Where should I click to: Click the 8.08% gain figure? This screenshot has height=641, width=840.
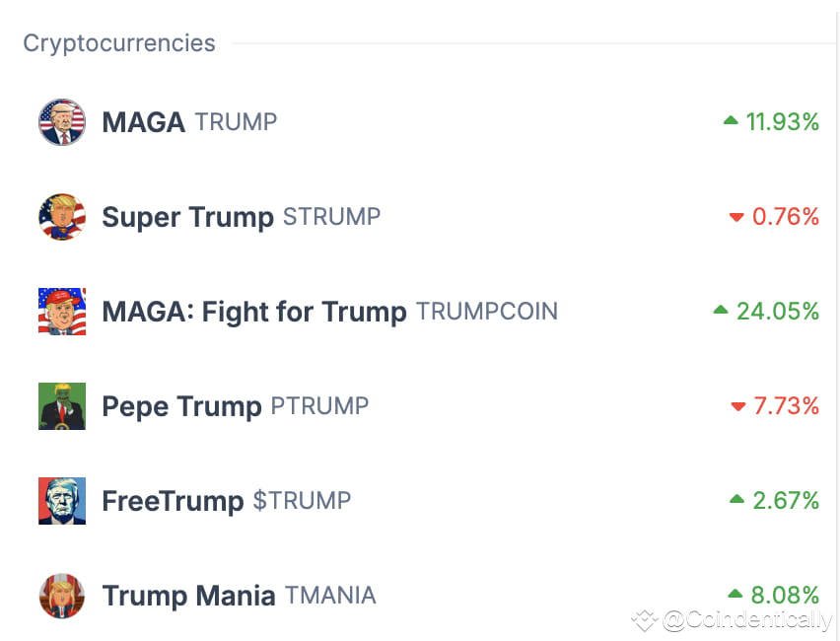(x=785, y=595)
